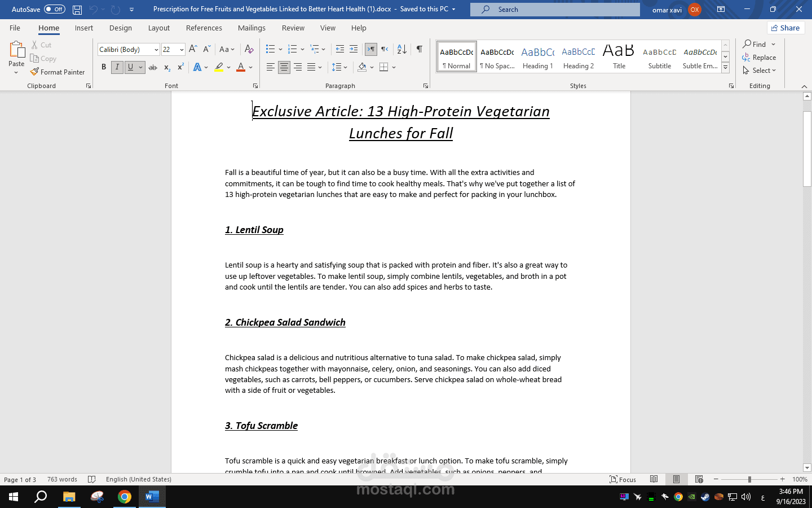Adjust the zoom slider
Viewport: 812px width, 508px height.
coord(749,479)
